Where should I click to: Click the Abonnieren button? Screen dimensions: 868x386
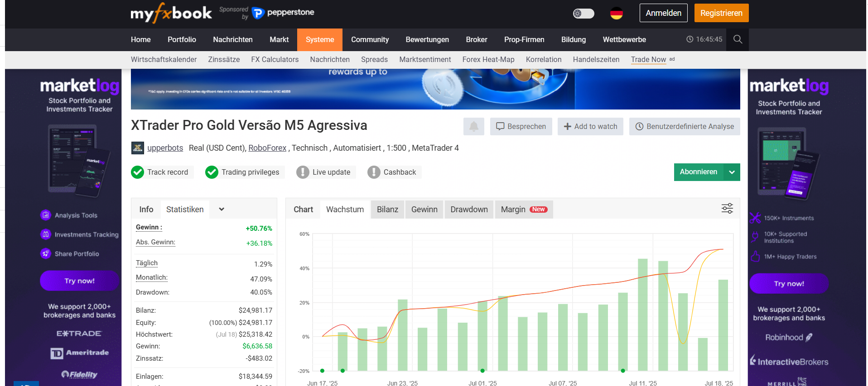coord(699,172)
